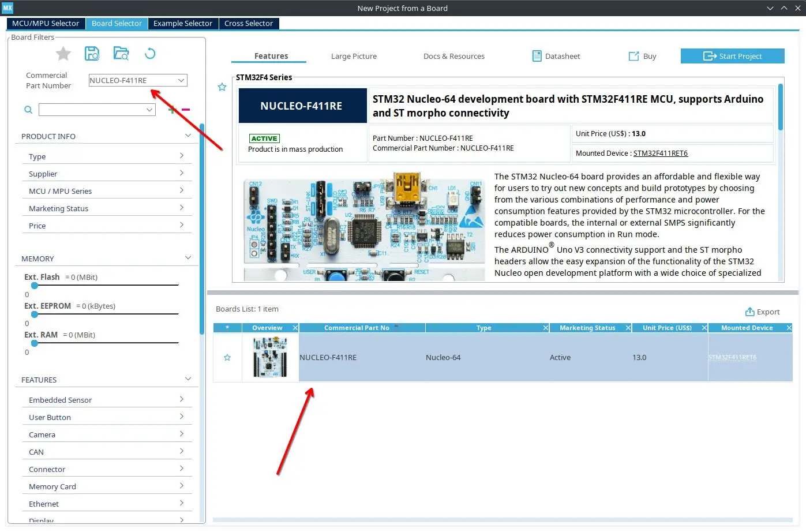Click the reset filters circular arrow icon

[x=150, y=54]
